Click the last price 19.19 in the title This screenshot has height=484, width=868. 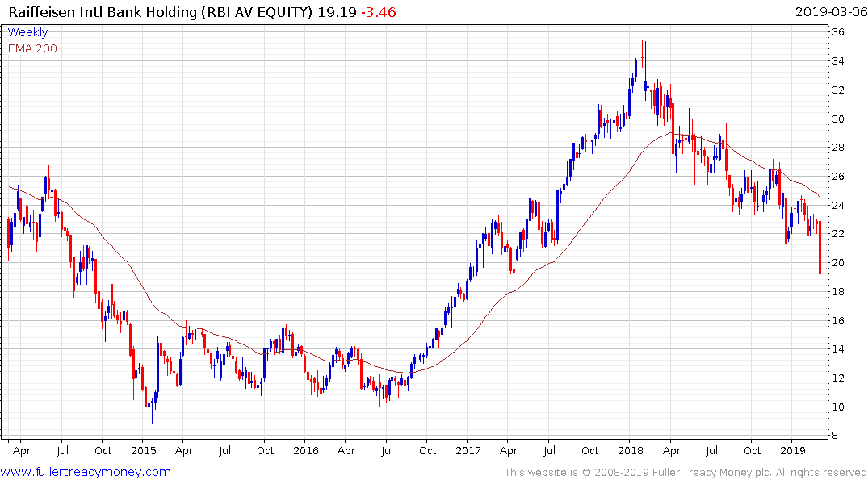(338, 12)
